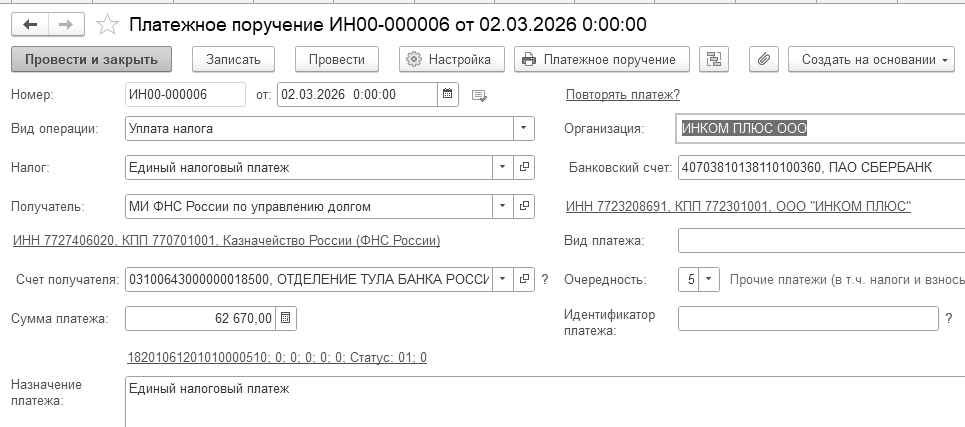Viewport: 965px width, 427px height.
Task: Open the Получатель field linked item
Action: coord(524,207)
